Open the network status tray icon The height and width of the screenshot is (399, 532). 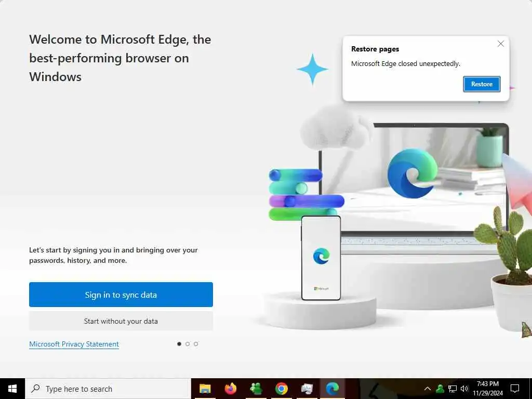[x=453, y=389]
